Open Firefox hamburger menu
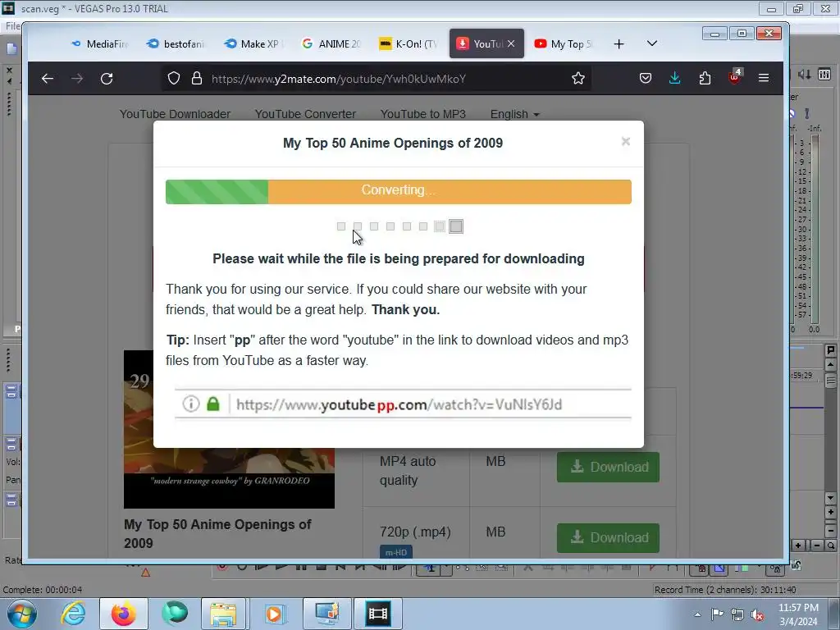This screenshot has height=630, width=840. [764, 78]
